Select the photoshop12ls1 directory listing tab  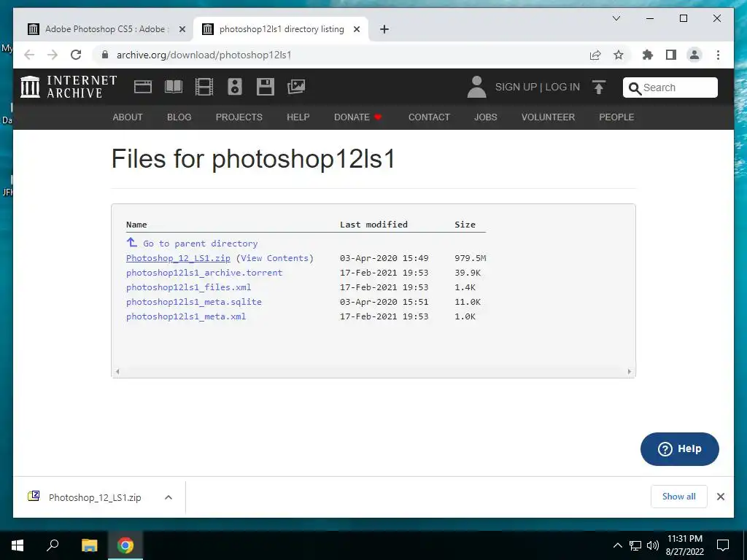pos(281,29)
